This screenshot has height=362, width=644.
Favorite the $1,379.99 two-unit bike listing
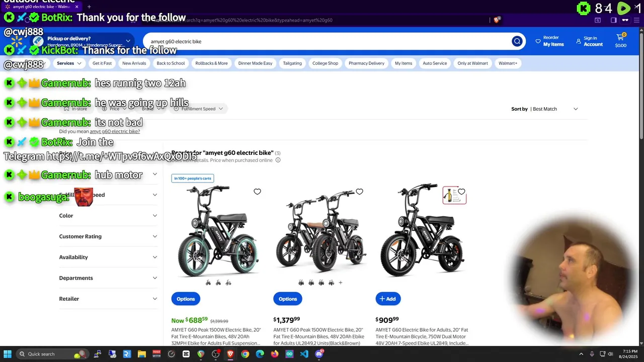(359, 192)
